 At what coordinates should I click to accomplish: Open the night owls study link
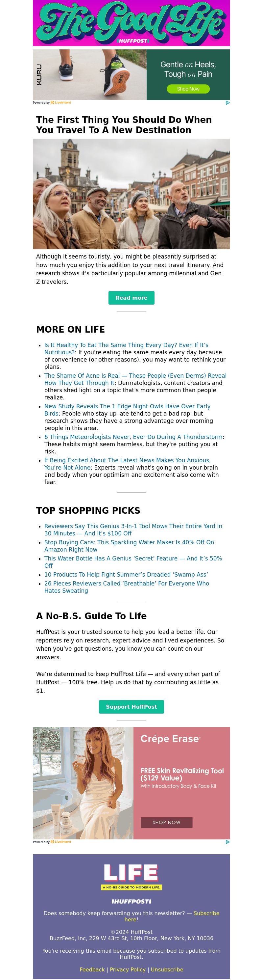(127, 410)
